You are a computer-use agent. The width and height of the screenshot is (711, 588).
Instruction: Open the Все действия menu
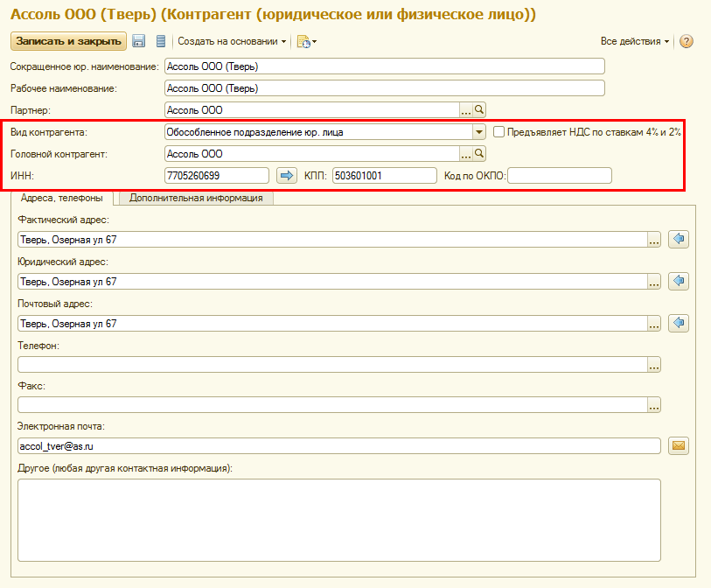click(635, 41)
